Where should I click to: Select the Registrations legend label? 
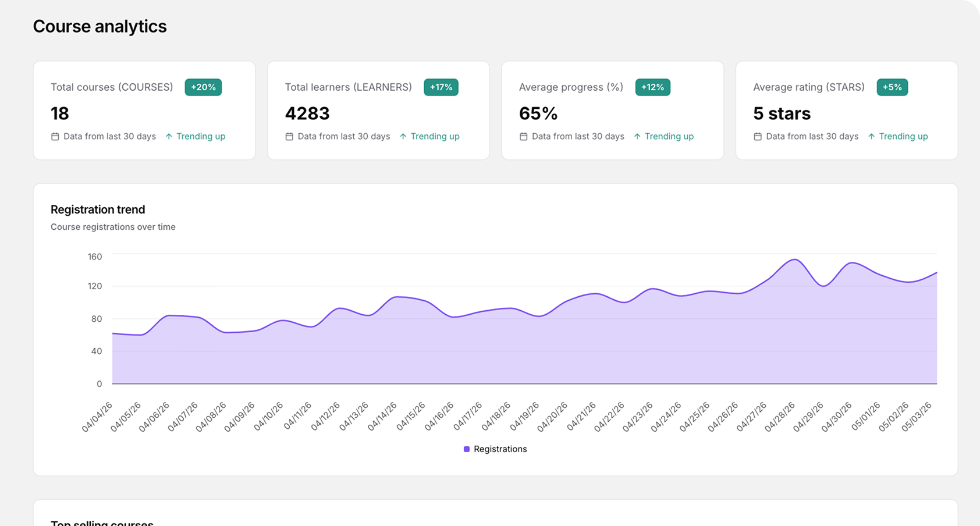click(x=500, y=449)
